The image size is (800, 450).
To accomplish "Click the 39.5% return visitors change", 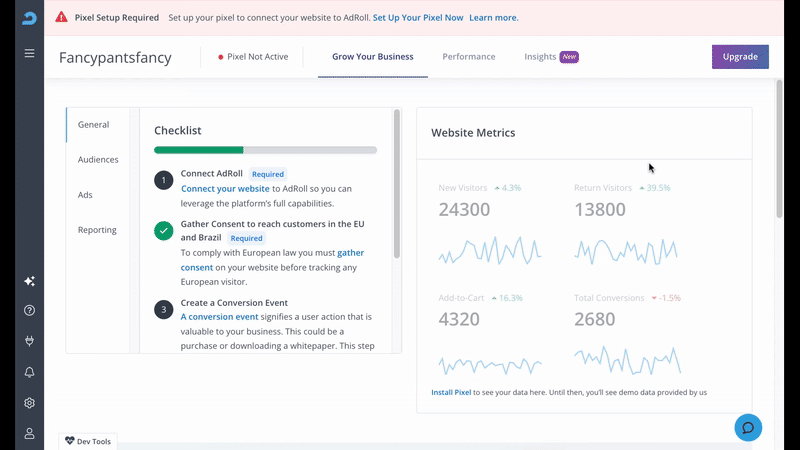I will point(655,188).
